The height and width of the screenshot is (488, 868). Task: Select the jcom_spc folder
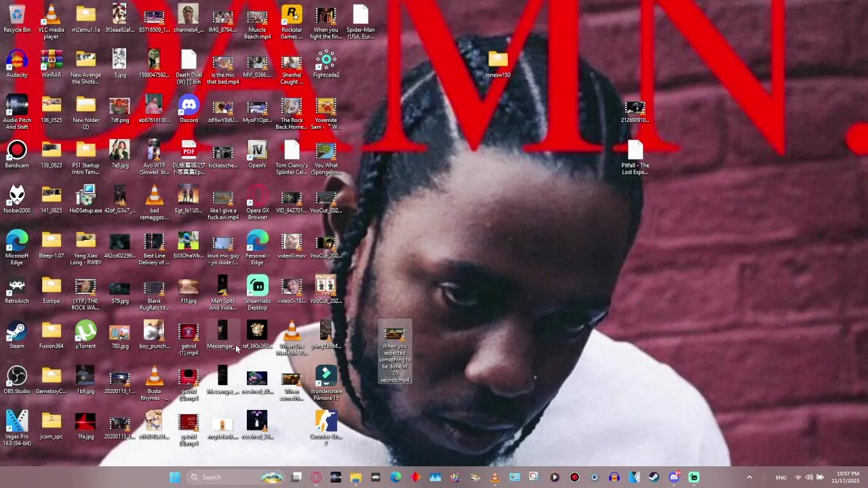click(x=52, y=426)
